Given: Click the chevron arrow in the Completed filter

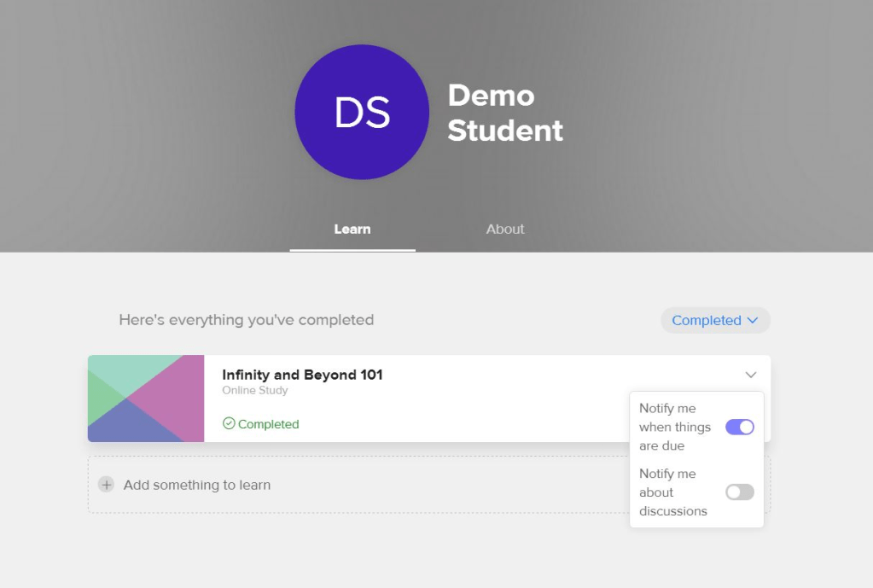Looking at the screenshot, I should 752,321.
